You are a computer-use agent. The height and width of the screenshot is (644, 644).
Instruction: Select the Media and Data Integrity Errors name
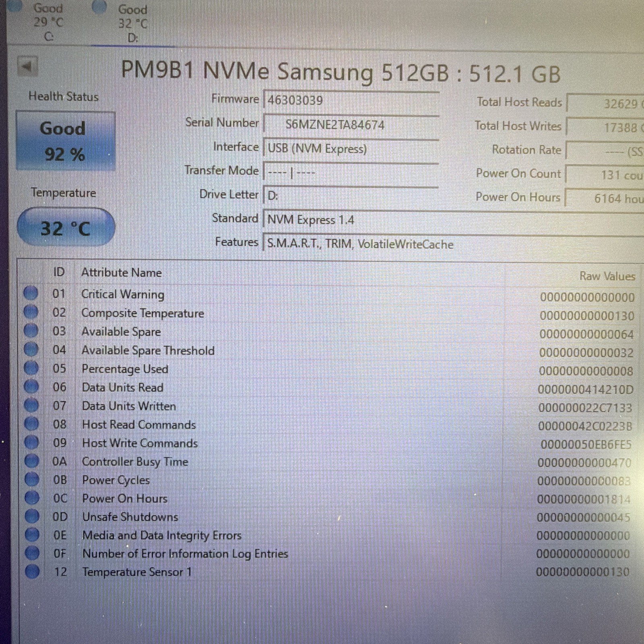click(x=162, y=535)
